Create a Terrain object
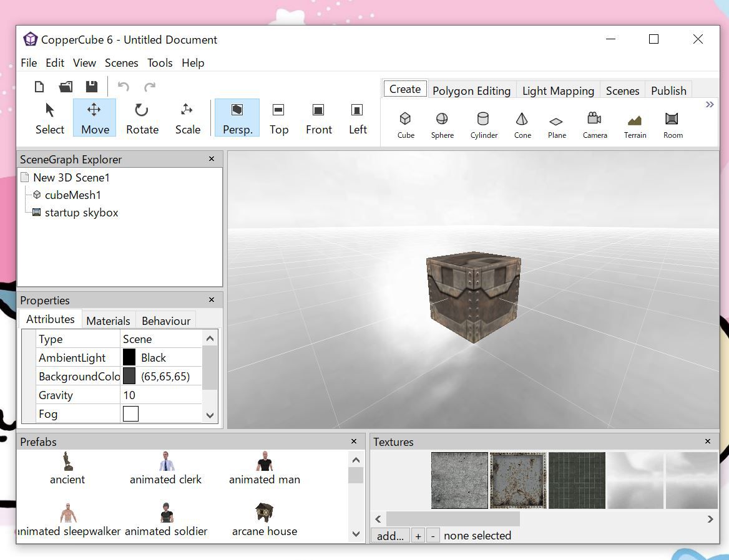729x560 pixels. 635,125
